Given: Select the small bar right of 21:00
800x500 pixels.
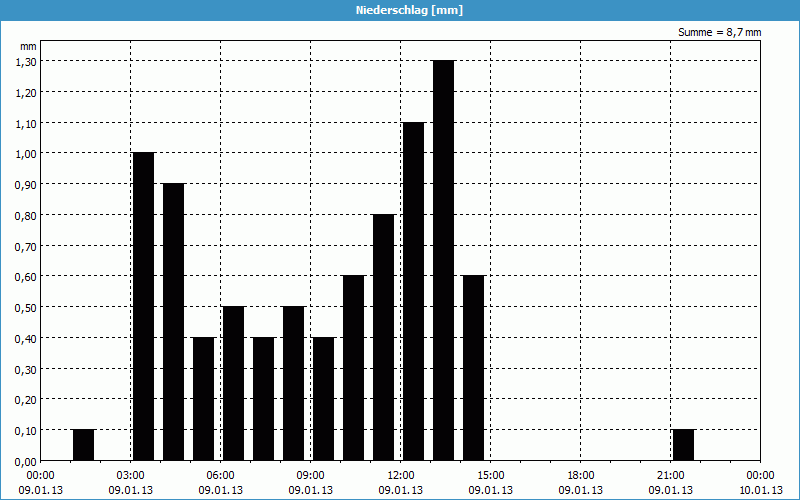Looking at the screenshot, I should tap(683, 445).
